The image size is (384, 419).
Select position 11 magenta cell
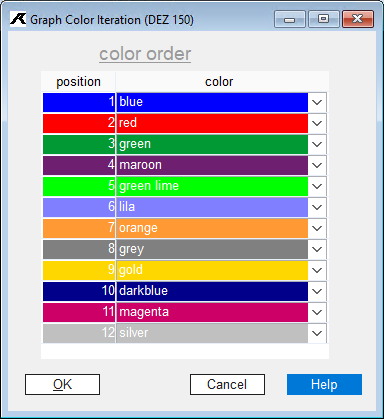pos(79,312)
